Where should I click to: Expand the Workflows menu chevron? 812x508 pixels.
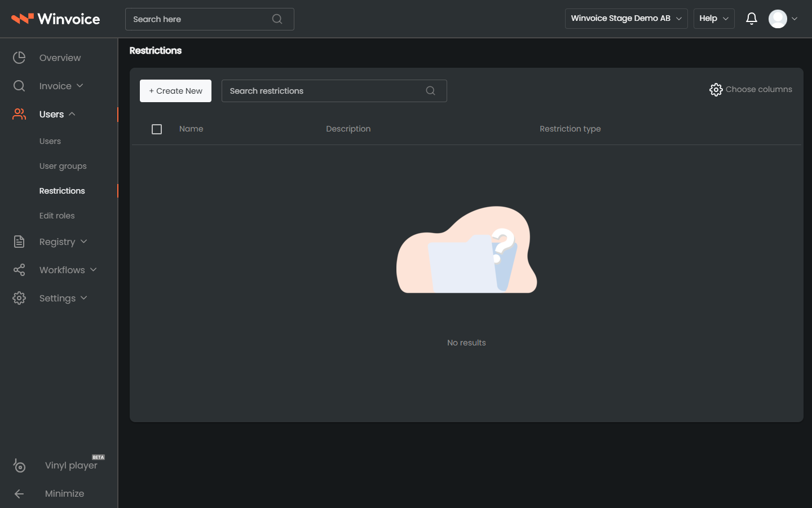pyautogui.click(x=93, y=270)
